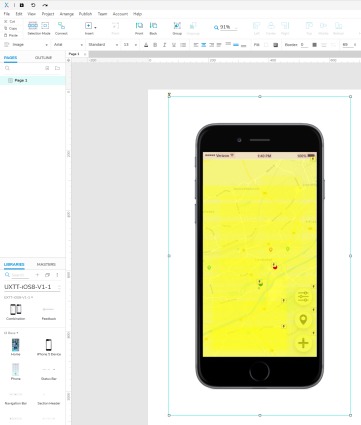This screenshot has width=361, height=425.
Task: Open the Project menu
Action: pyautogui.click(x=48, y=14)
